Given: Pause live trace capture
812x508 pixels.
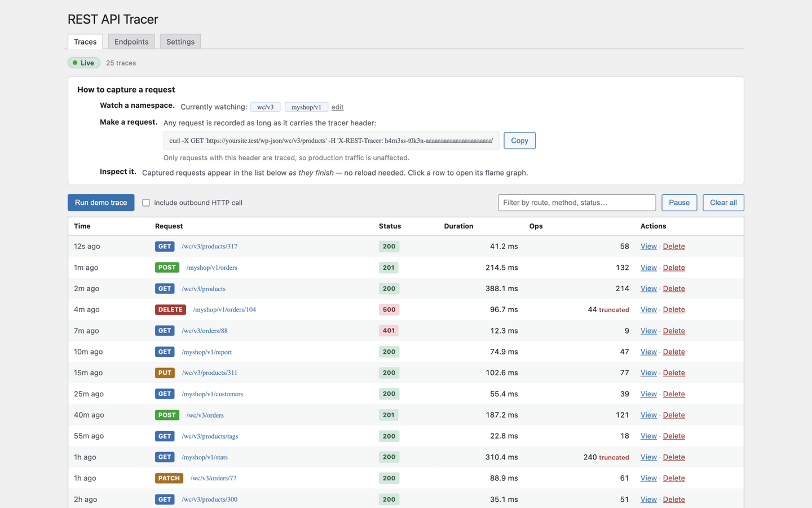Looking at the screenshot, I should coord(679,203).
